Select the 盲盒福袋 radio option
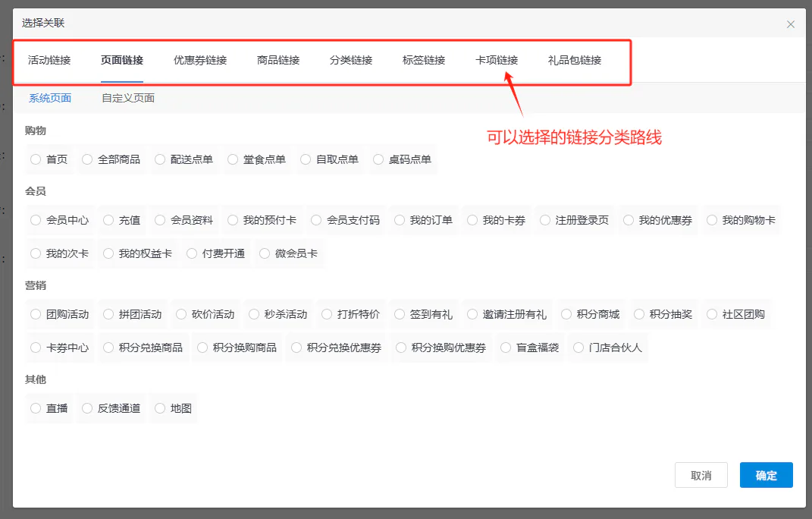 (506, 348)
